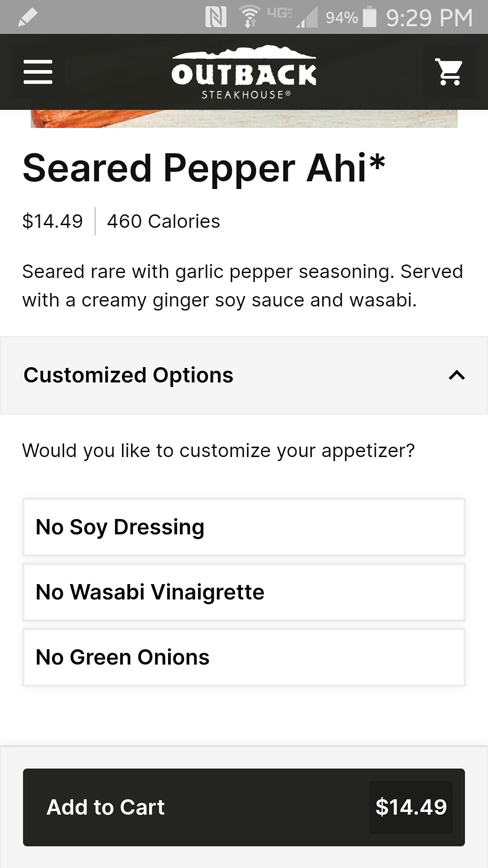The width and height of the screenshot is (488, 868).
Task: Tap the NFC status icon
Action: (216, 17)
